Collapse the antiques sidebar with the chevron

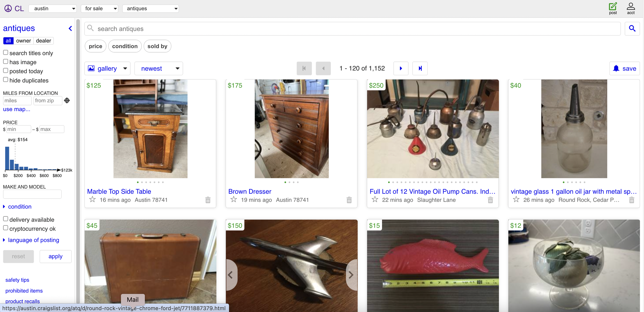(70, 28)
